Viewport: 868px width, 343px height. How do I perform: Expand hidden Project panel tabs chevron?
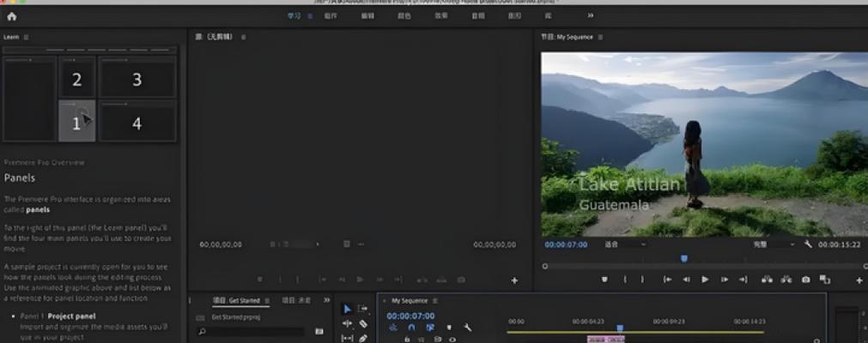(x=326, y=300)
